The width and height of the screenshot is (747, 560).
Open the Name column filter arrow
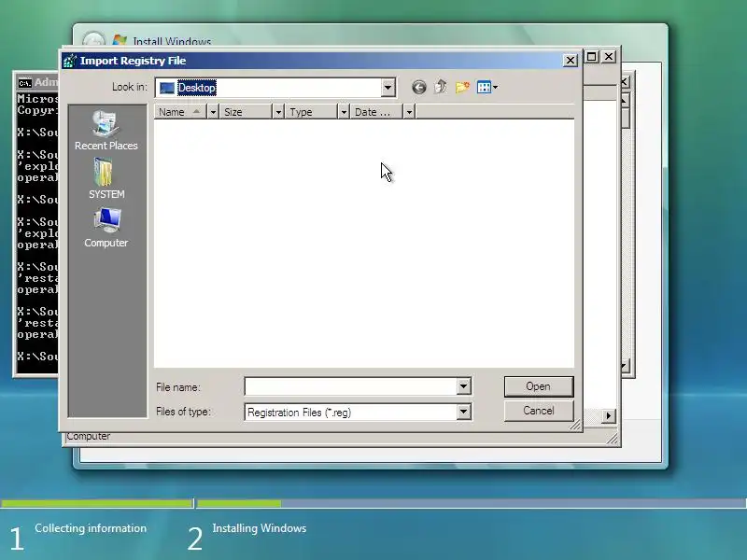coord(213,112)
